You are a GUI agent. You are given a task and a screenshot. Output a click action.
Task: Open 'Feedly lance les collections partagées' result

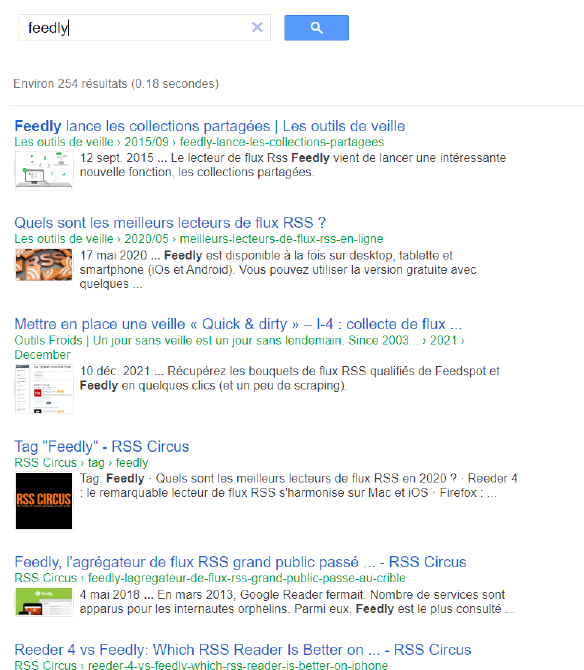210,126
